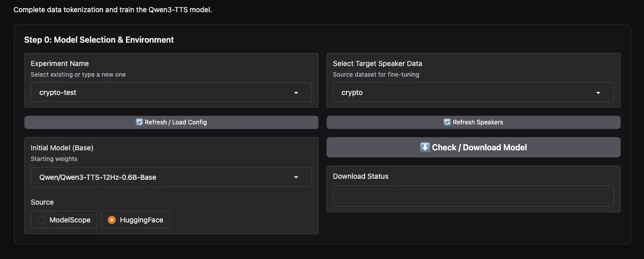This screenshot has height=259, width=644.
Task: Hit the Refresh Speakers button label
Action: pos(477,122)
